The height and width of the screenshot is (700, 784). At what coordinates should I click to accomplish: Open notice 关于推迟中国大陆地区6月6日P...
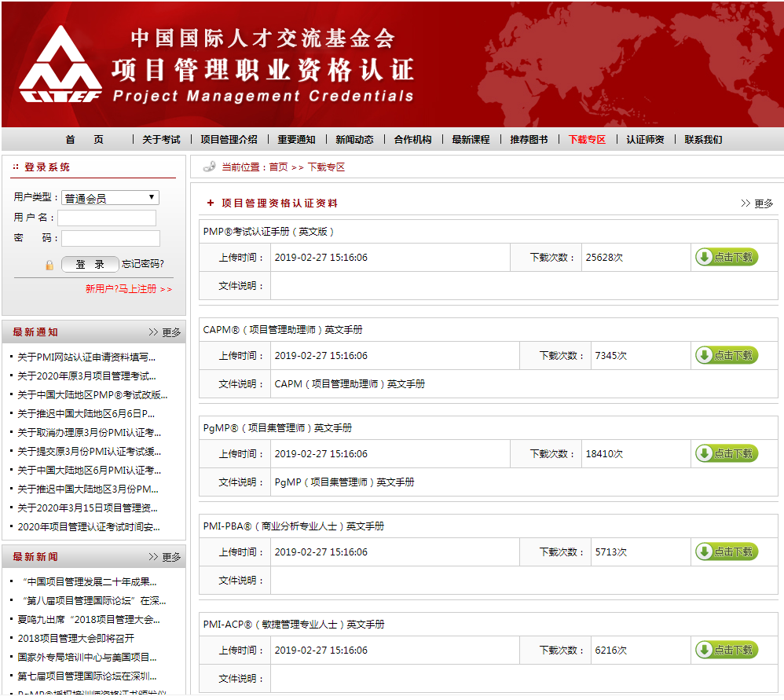coord(86,413)
